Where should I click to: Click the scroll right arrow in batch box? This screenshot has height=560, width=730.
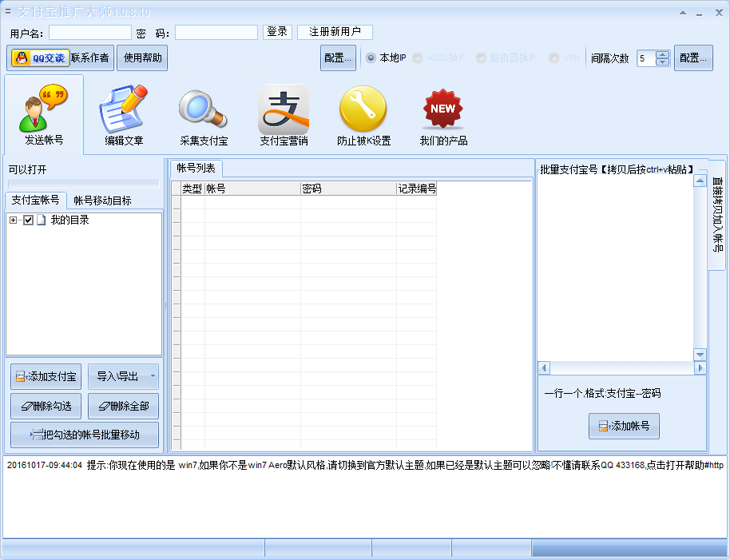pos(700,367)
